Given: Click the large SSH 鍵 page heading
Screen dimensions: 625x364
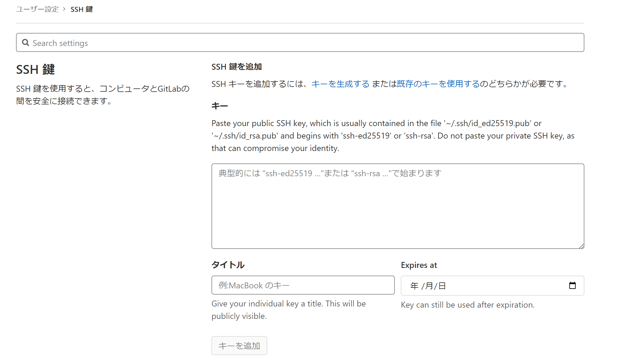Looking at the screenshot, I should point(35,70).
